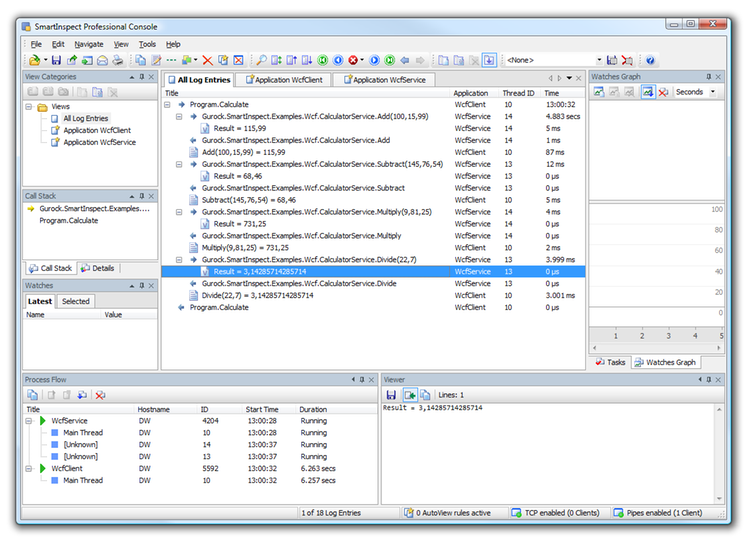This screenshot has height=541, width=750.
Task: Click the red X delete icon in main toolbar
Action: tap(208, 61)
